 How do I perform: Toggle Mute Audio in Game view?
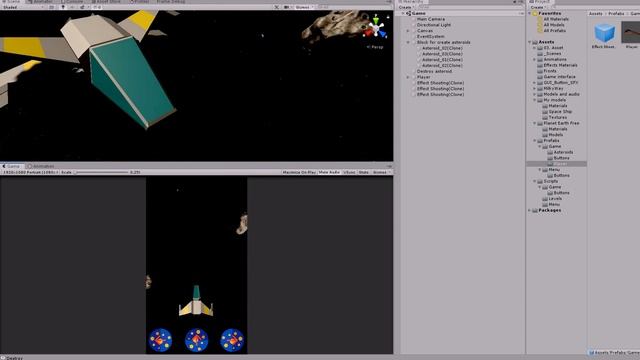coord(329,172)
